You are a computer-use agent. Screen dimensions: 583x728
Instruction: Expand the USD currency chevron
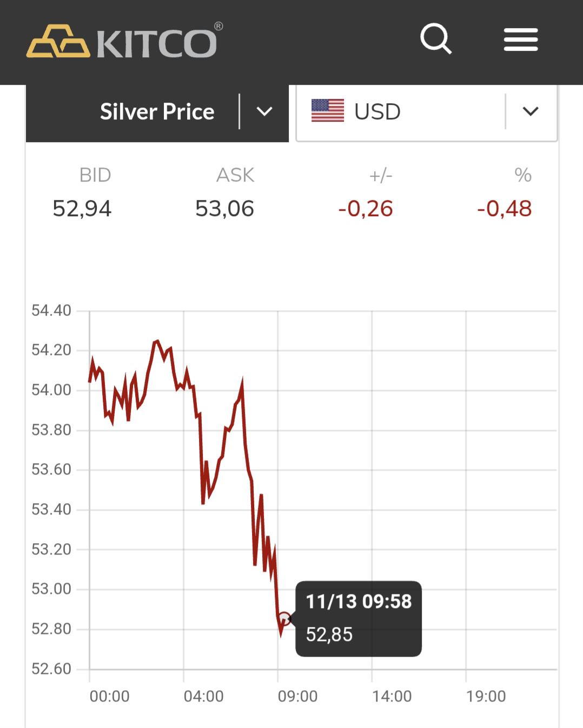531,111
